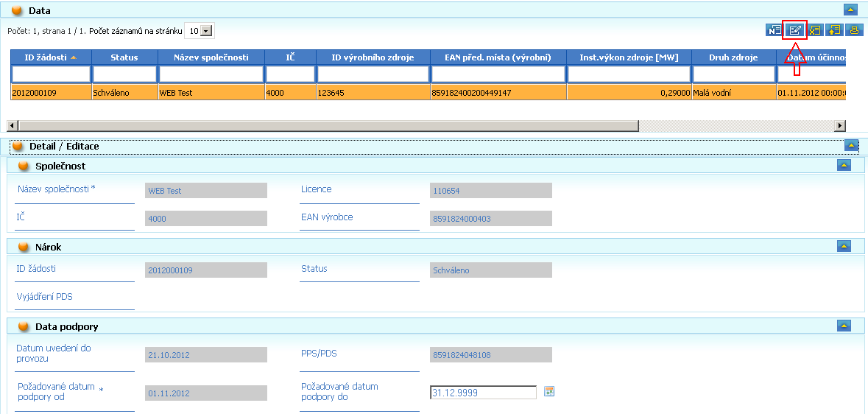Click the Edit record pencil icon
The width and height of the screenshot is (868, 414).
click(794, 30)
